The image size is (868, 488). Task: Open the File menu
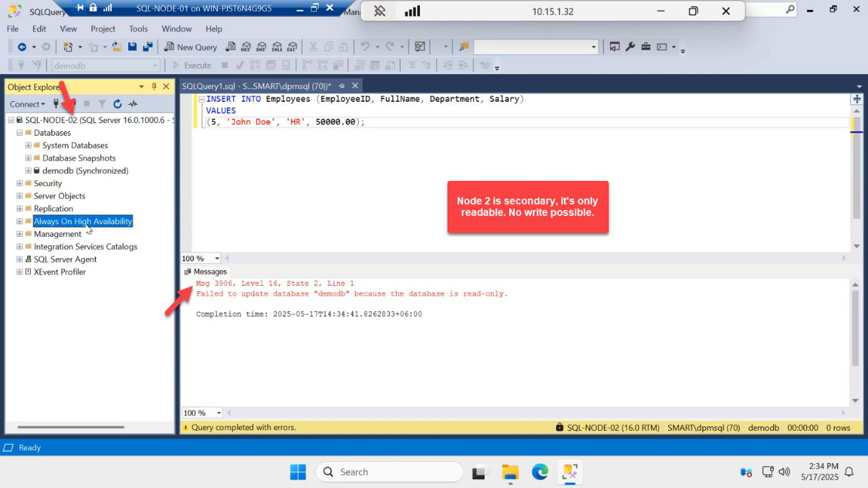pyautogui.click(x=13, y=29)
